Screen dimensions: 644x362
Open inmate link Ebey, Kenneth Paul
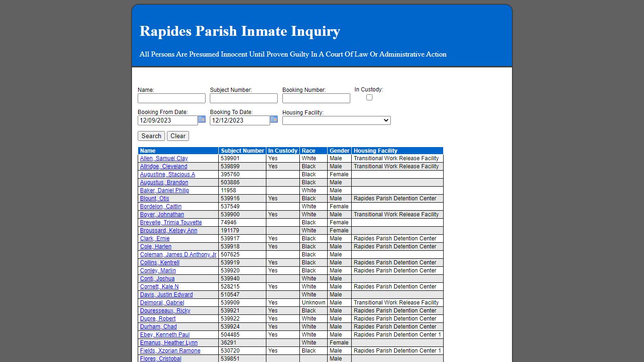[x=165, y=335]
